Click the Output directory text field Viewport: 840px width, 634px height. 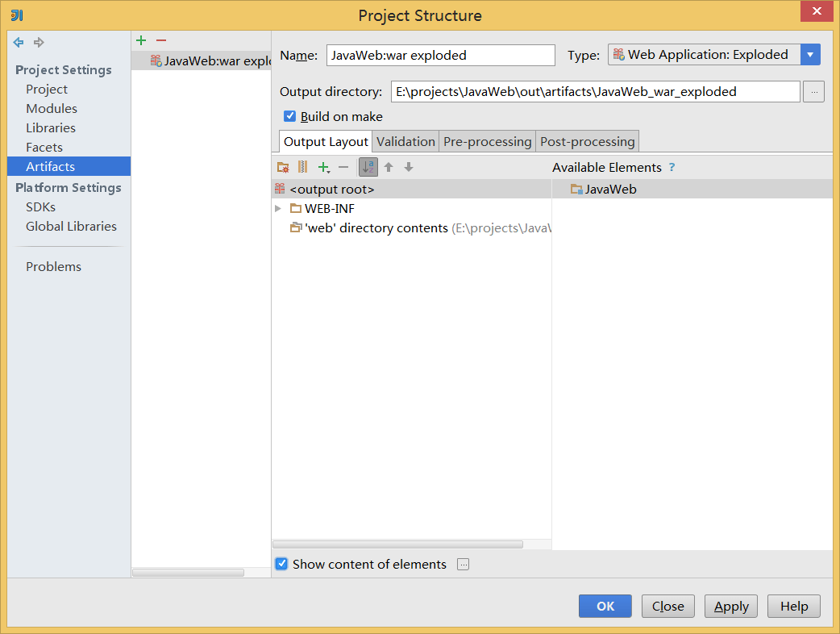coord(595,92)
